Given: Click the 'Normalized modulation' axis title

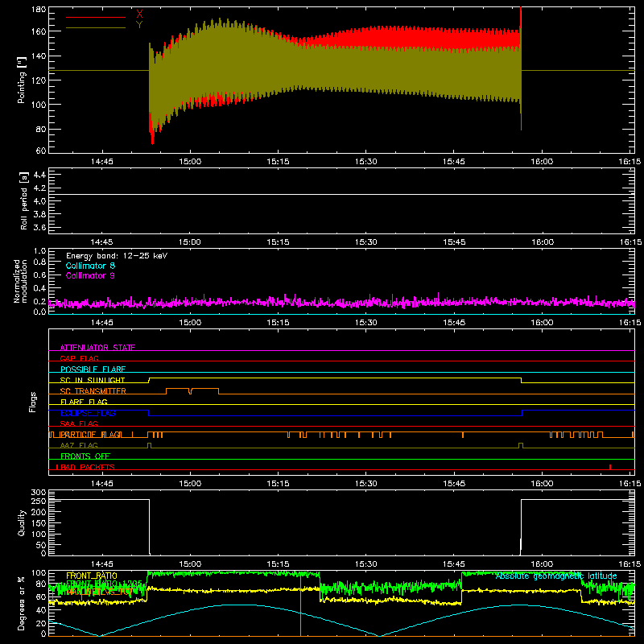Looking at the screenshot, I should [x=20, y=281].
